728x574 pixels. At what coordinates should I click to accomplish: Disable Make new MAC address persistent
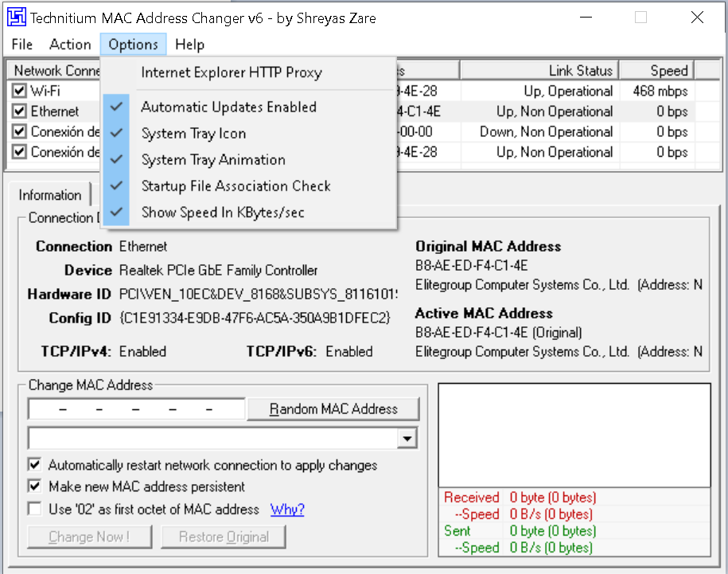coord(34,486)
